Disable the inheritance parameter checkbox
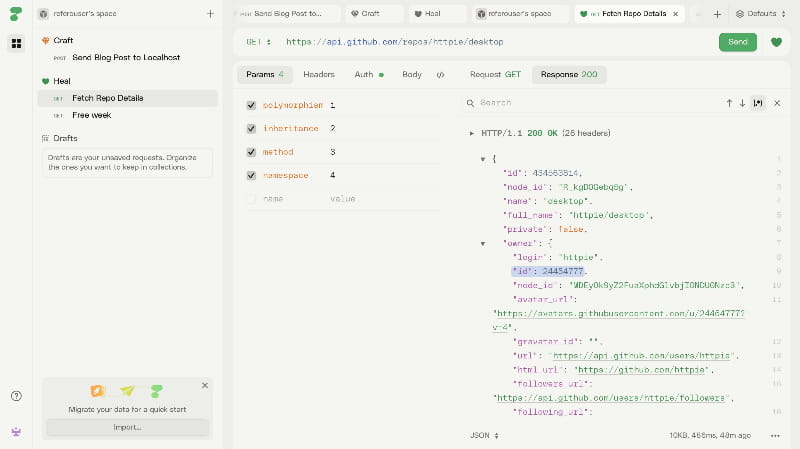The height and width of the screenshot is (449, 800). click(x=251, y=129)
